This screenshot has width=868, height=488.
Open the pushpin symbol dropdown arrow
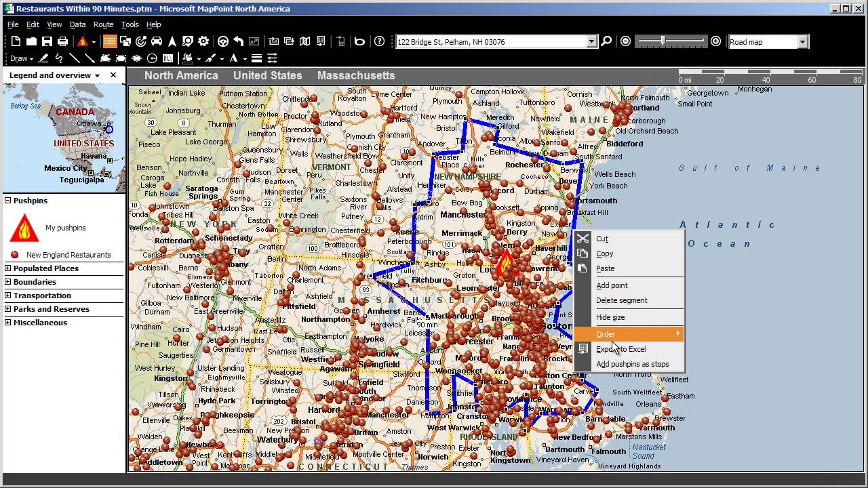click(x=94, y=41)
